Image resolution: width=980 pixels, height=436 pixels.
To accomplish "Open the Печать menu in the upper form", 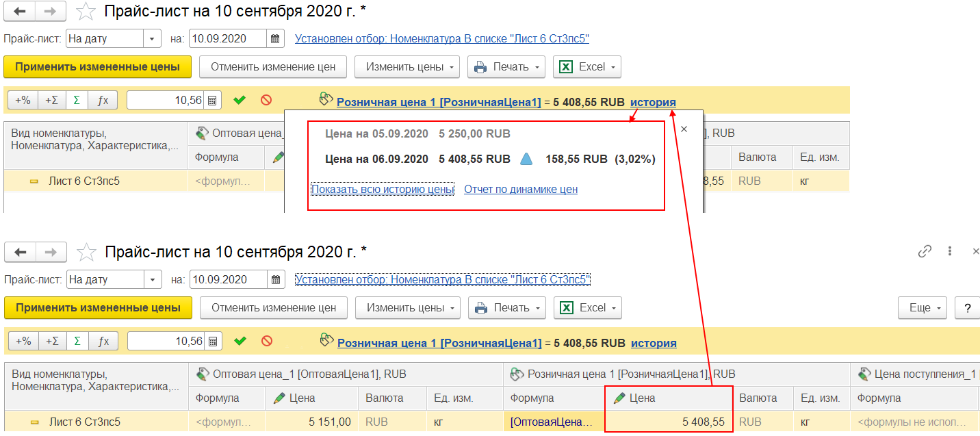I will tap(506, 67).
